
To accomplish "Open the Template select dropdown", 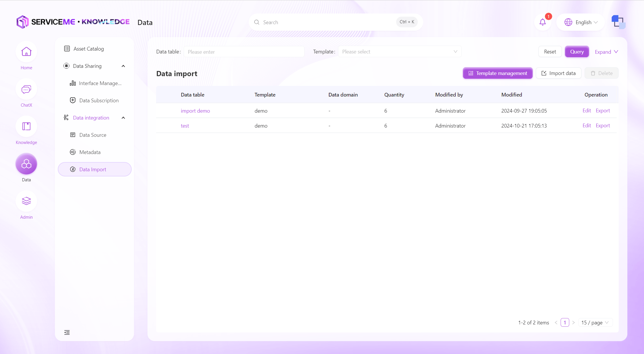I will 400,52.
